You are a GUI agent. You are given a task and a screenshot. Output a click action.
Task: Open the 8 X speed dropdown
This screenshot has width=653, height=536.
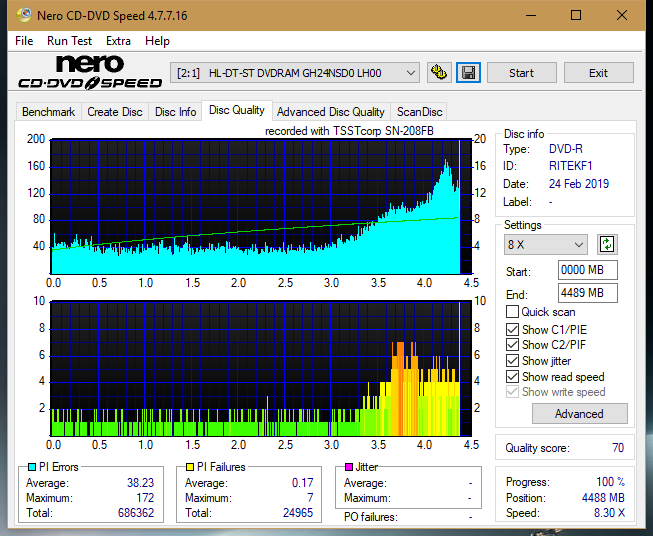[x=546, y=244]
